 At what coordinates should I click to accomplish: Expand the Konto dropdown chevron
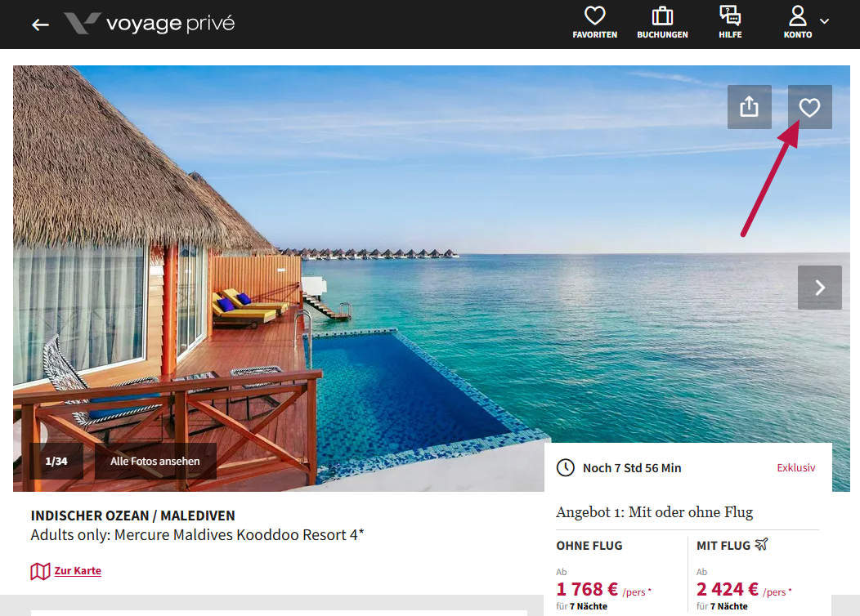824,21
